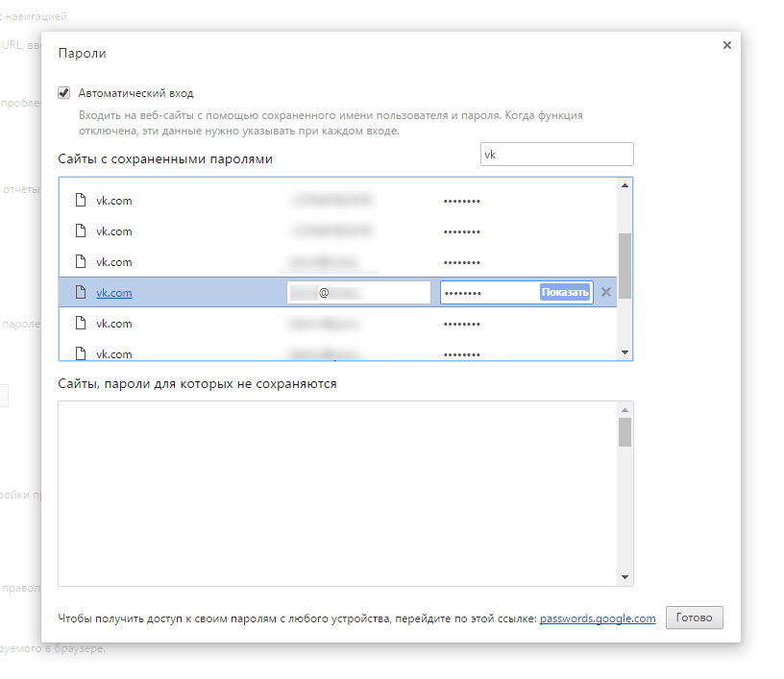Delete the highlighted vk.com entry with X icon
The image size is (784, 679).
pos(606,293)
